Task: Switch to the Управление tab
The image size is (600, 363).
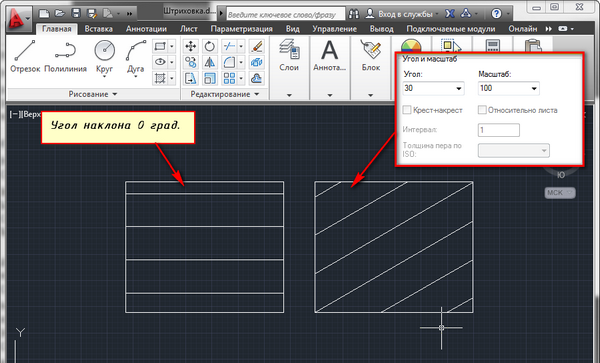Action: pyautogui.click(x=334, y=29)
